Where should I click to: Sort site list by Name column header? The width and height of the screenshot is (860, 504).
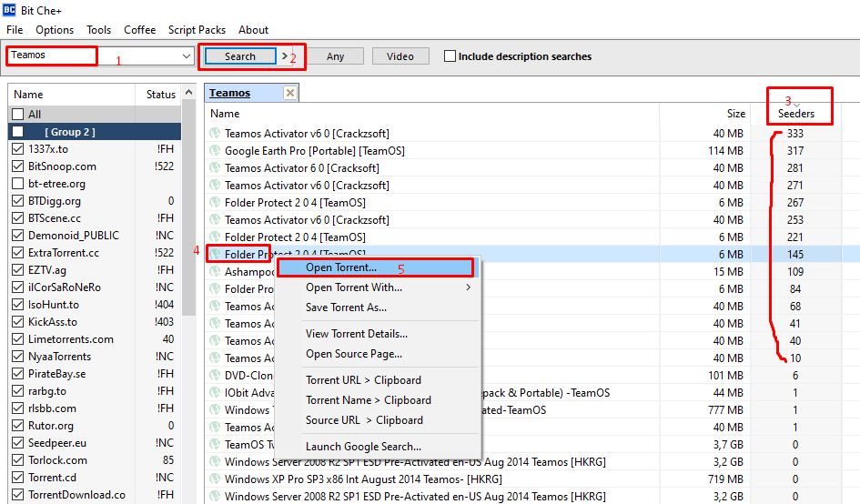(x=72, y=95)
